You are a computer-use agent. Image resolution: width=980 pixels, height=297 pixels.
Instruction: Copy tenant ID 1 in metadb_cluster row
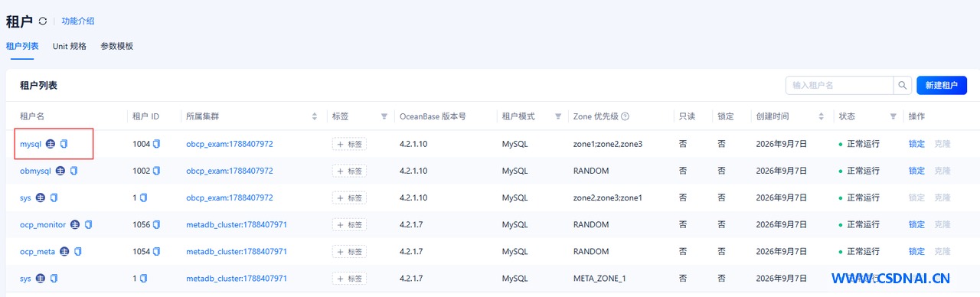click(143, 278)
